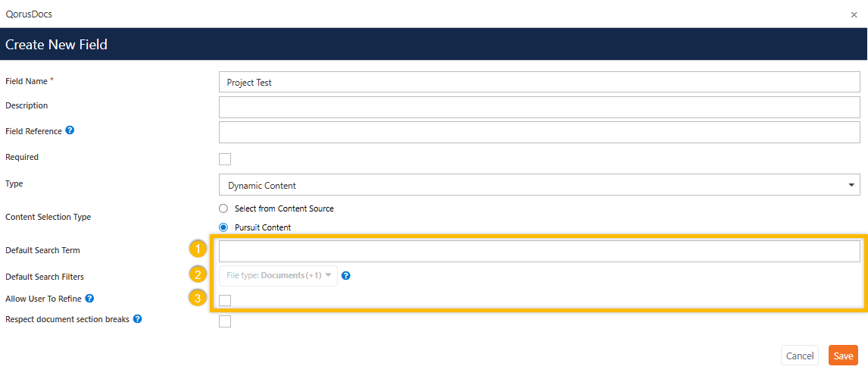Select the Select from Content Source option

click(x=223, y=208)
